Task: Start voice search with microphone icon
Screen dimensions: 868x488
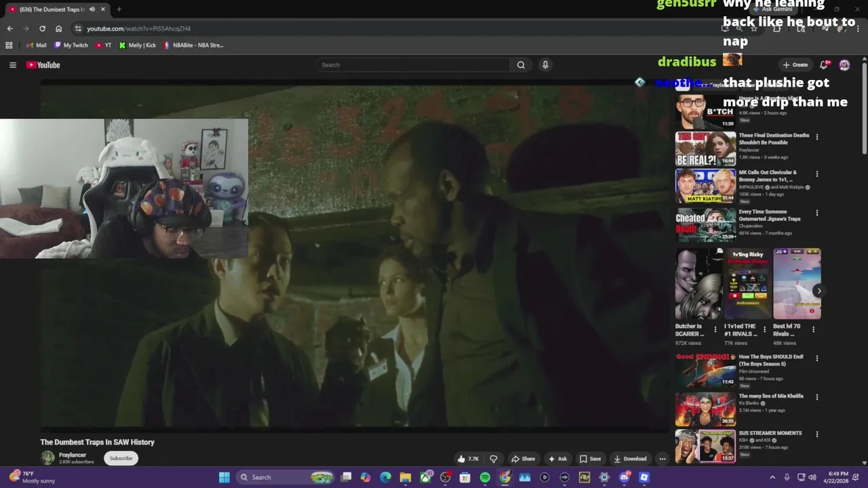Action: [x=545, y=65]
